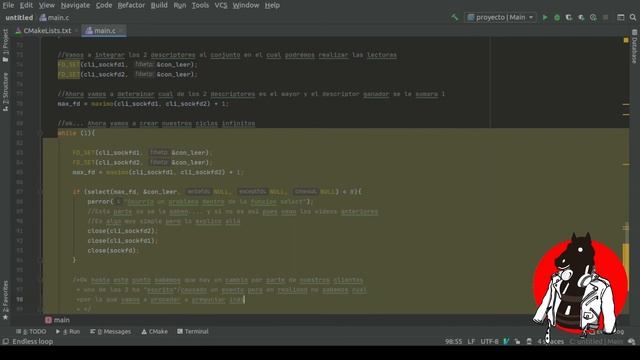Collapse the if select block fold marker

coord(41,192)
